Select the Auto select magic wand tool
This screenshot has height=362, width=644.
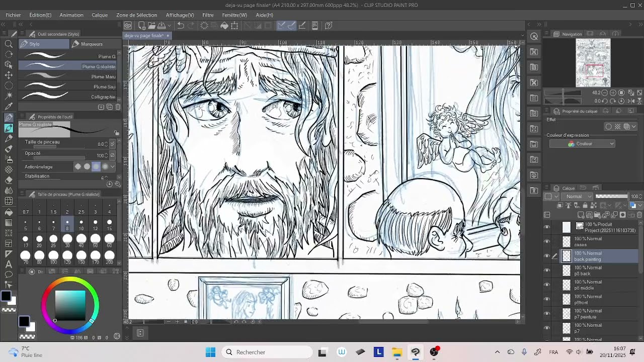(x=9, y=96)
